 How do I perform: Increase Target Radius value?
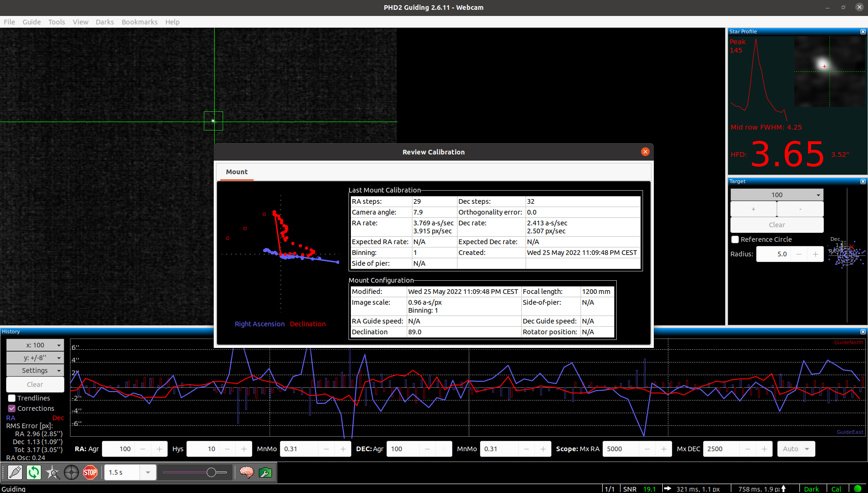pos(815,254)
